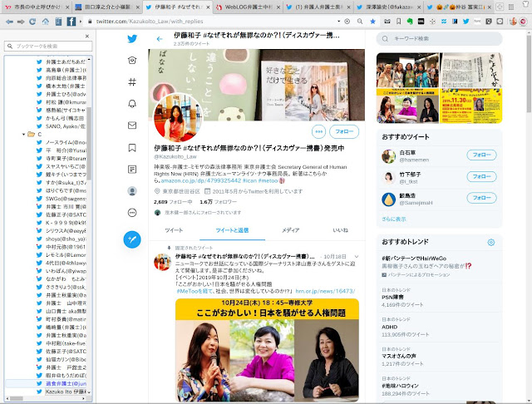Close the bookmarks sidebar panel

pos(87,36)
